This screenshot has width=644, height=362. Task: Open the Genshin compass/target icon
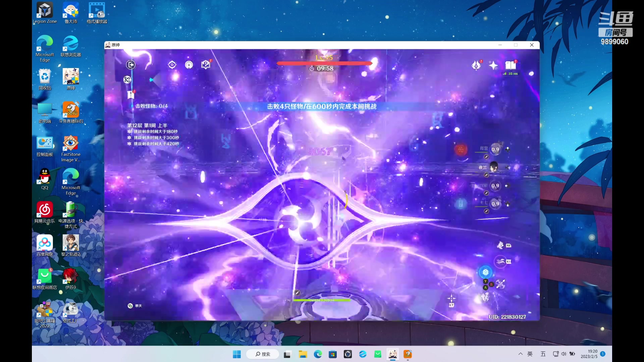[x=172, y=65]
